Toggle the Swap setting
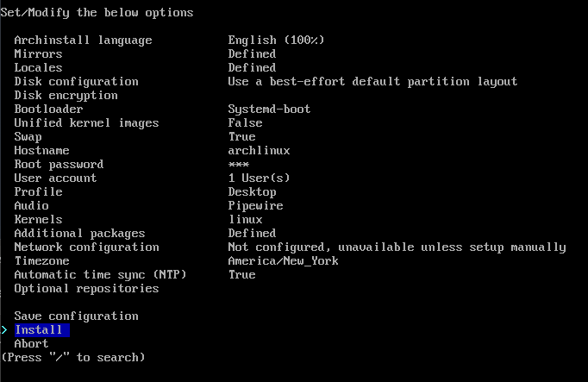 (28, 137)
